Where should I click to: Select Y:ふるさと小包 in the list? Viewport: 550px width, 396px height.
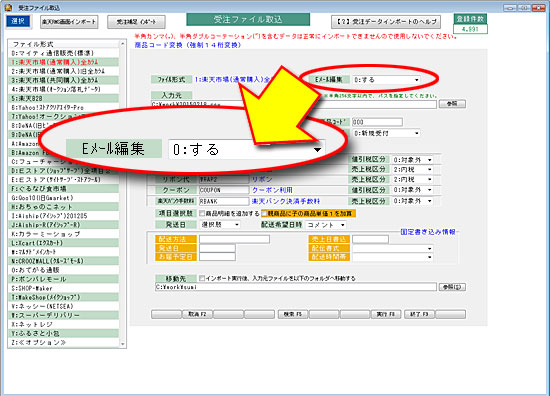(x=63, y=334)
